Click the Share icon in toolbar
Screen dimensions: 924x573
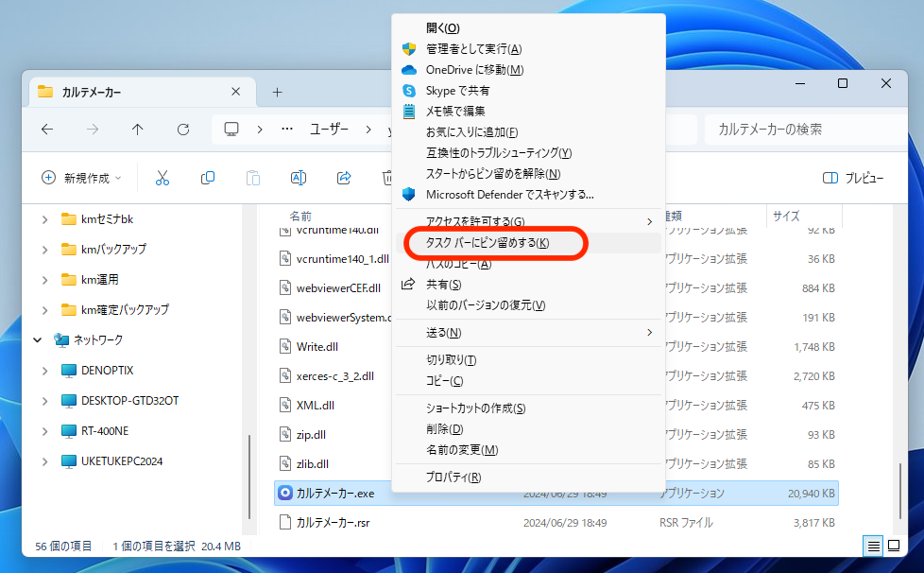[344, 178]
